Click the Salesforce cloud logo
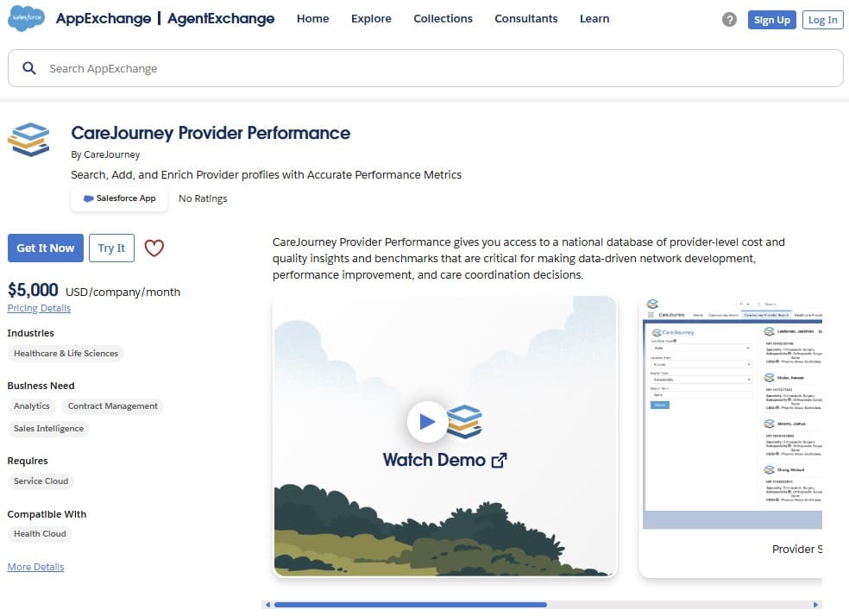Screen dimensions: 849x616 [x=26, y=18]
